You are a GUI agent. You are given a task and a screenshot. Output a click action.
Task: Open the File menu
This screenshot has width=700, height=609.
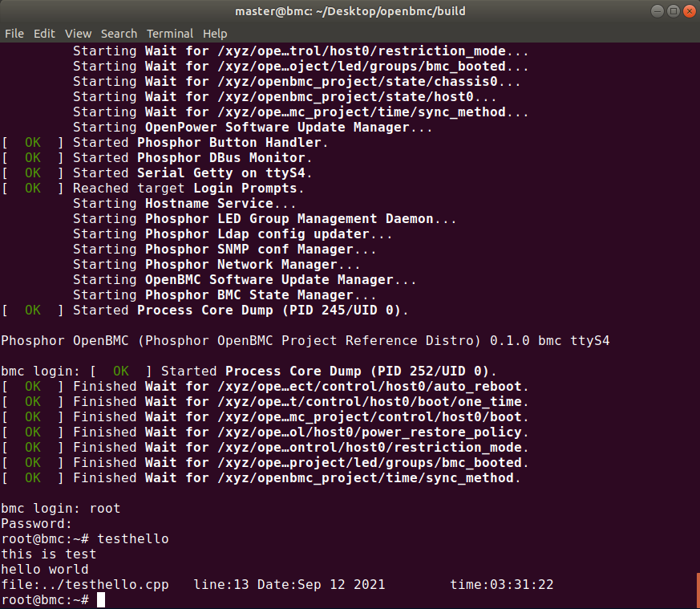14,34
